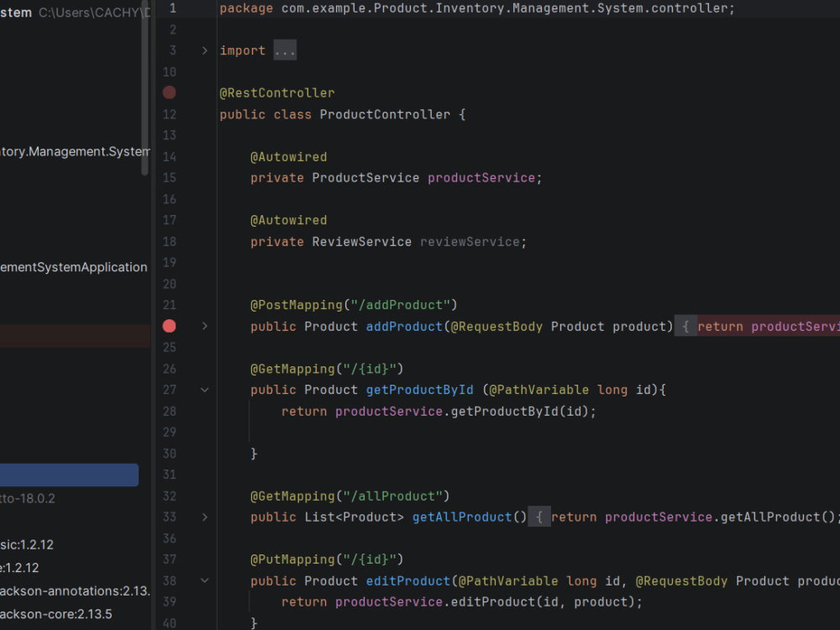Collapse the editProduct method
The width and height of the screenshot is (840, 630).
click(x=205, y=580)
